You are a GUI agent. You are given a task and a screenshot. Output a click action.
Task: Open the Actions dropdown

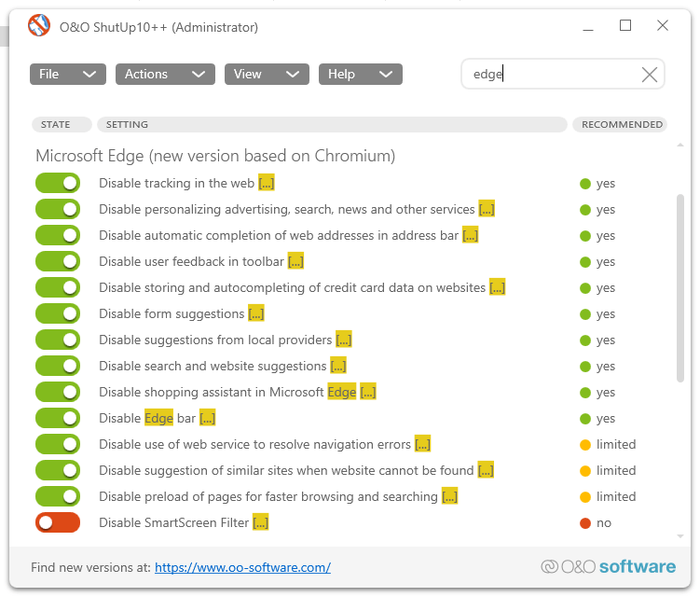(x=165, y=74)
